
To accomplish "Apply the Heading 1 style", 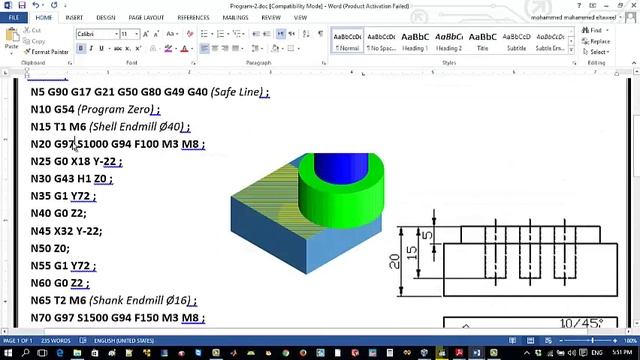I will coord(415,41).
